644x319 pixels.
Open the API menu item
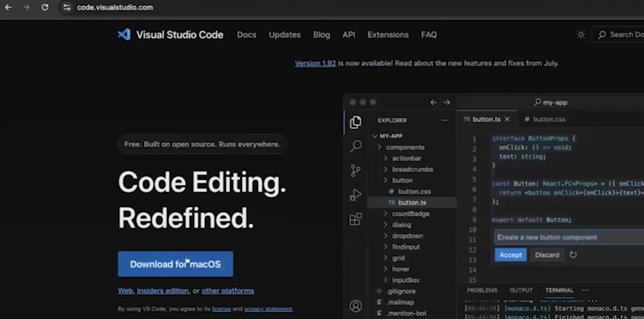(x=349, y=35)
